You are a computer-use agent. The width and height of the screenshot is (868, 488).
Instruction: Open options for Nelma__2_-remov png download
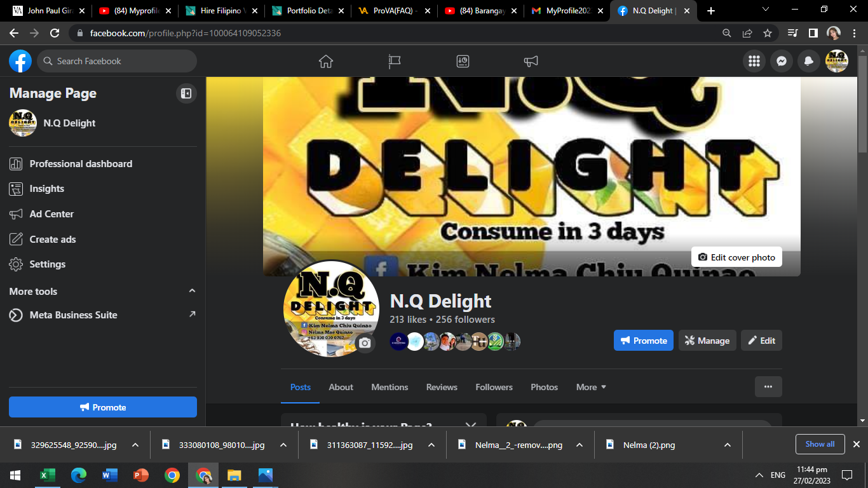pos(580,445)
